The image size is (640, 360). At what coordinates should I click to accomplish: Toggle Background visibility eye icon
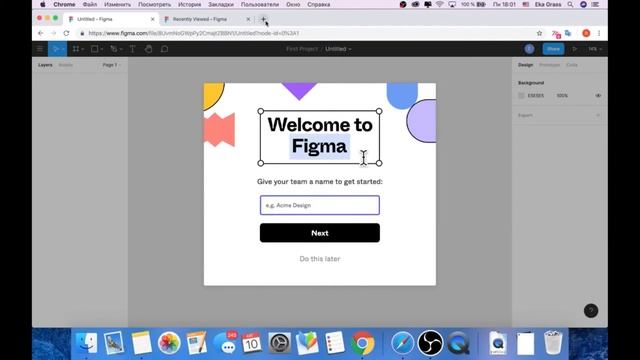[598, 96]
